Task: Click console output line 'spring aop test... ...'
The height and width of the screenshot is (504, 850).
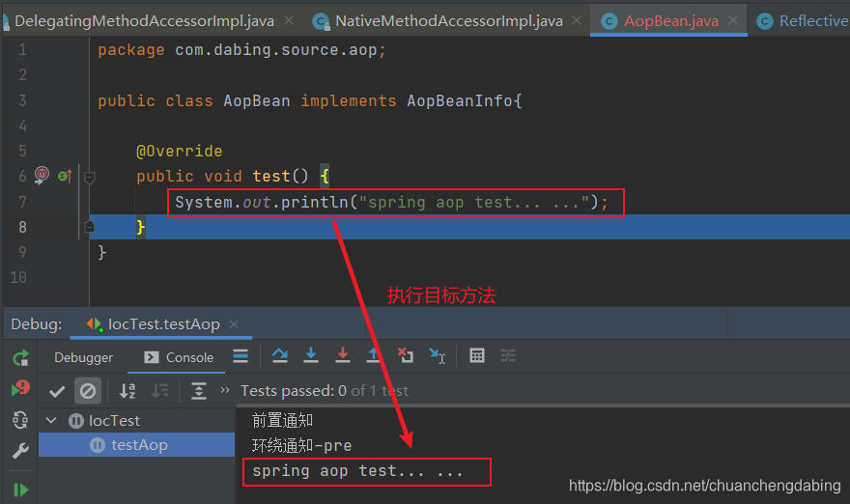Action: pyautogui.click(x=358, y=471)
